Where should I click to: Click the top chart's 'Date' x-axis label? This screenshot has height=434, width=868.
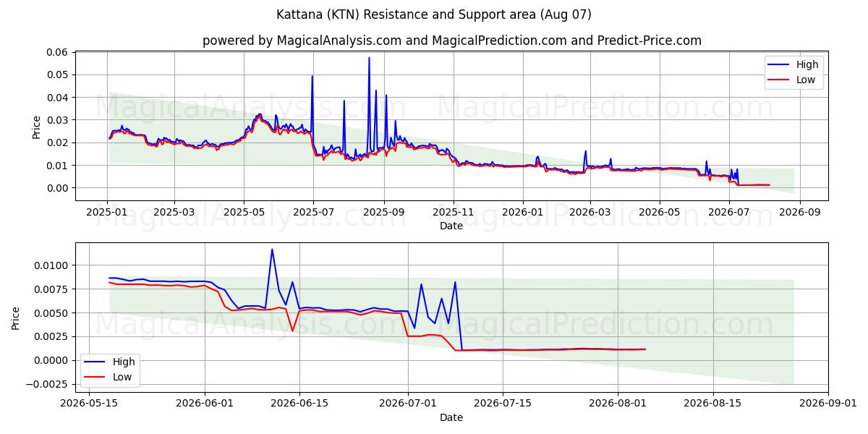pyautogui.click(x=451, y=226)
